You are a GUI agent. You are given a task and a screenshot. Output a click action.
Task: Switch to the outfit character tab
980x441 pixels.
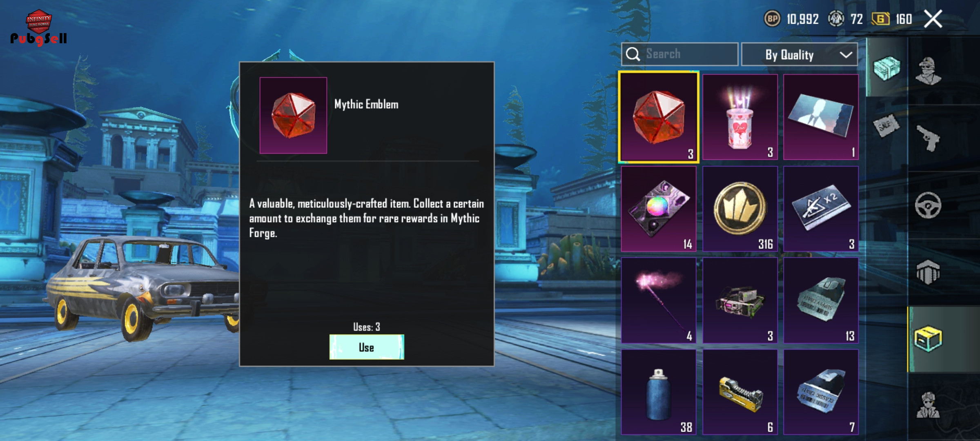point(928,71)
